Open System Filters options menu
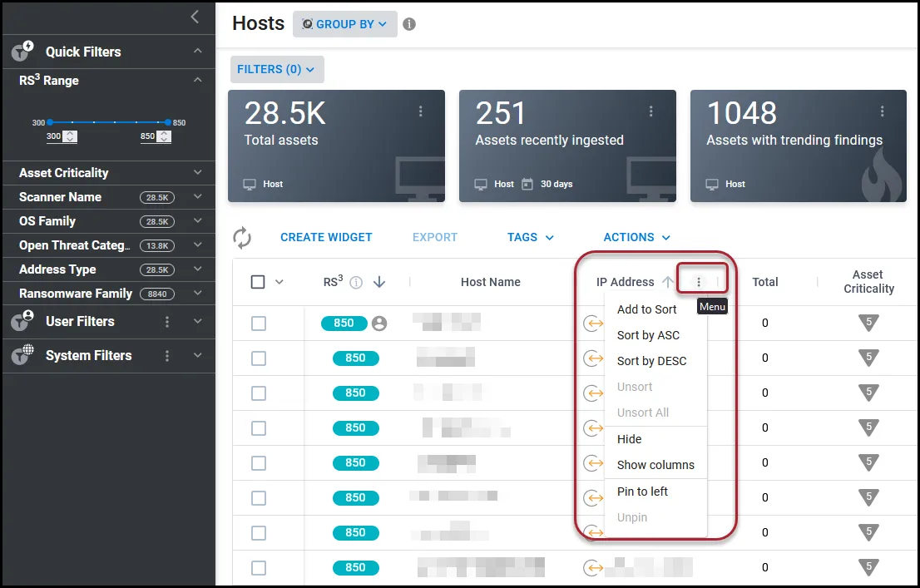Screen dimensions: 920x588 click(167, 356)
